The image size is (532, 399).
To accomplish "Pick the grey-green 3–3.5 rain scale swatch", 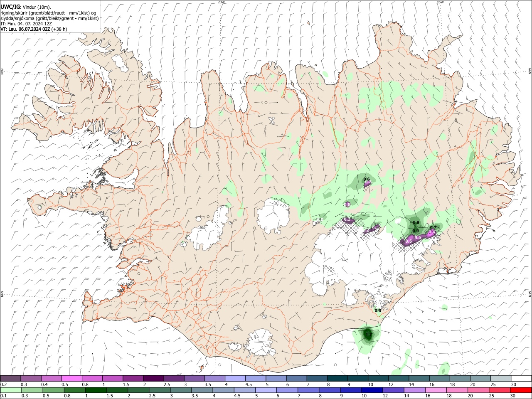I will [x=181, y=390].
